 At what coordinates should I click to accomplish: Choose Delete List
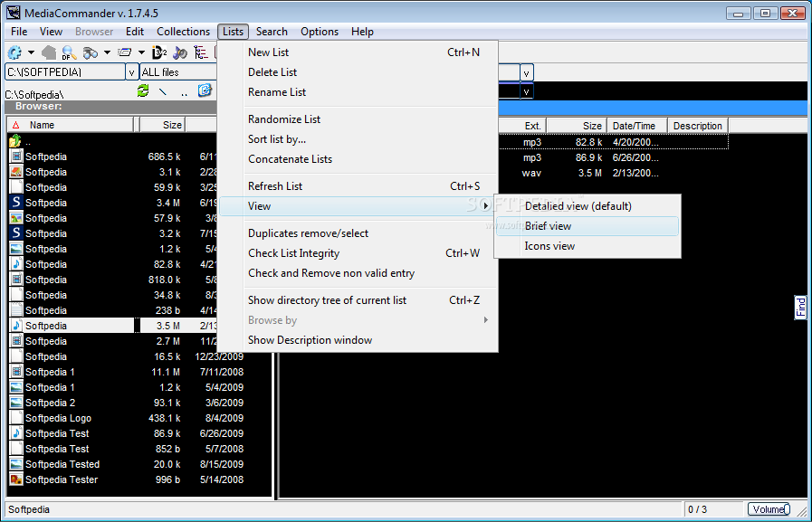[x=358, y=72]
